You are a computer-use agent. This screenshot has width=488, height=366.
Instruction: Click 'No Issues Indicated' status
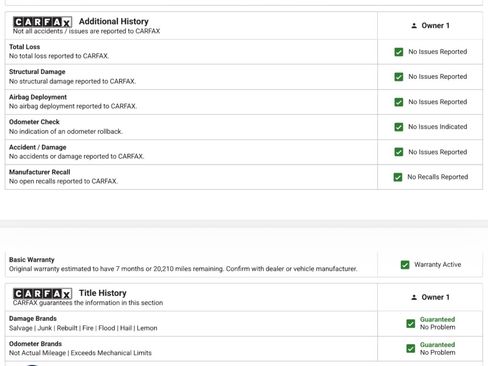(x=438, y=127)
